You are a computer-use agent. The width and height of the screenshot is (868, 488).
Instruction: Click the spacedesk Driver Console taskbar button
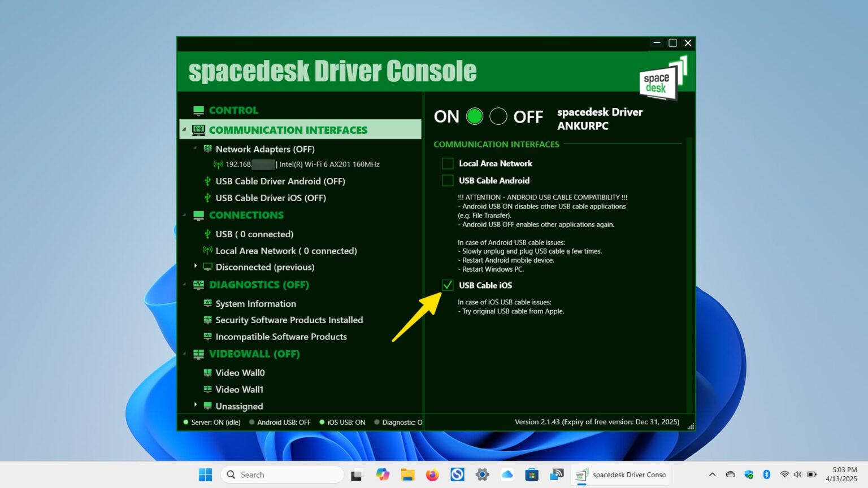point(620,474)
